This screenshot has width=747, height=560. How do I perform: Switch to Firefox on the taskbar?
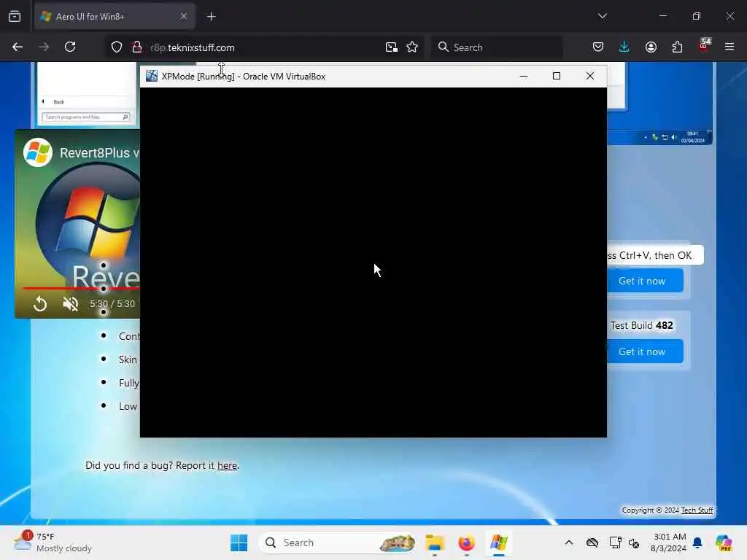click(x=466, y=542)
